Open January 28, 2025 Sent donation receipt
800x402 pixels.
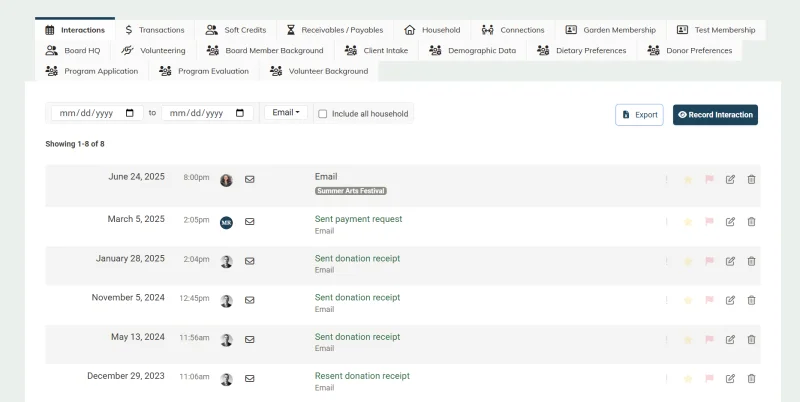(357, 258)
